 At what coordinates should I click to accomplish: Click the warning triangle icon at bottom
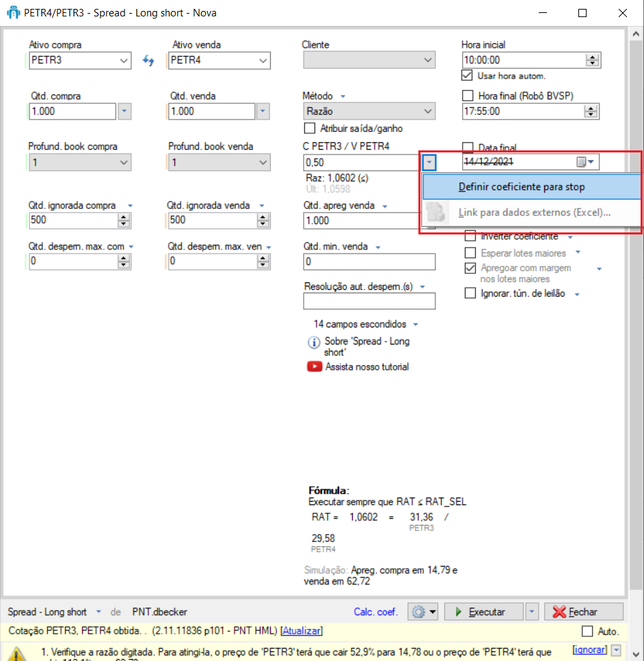16,654
